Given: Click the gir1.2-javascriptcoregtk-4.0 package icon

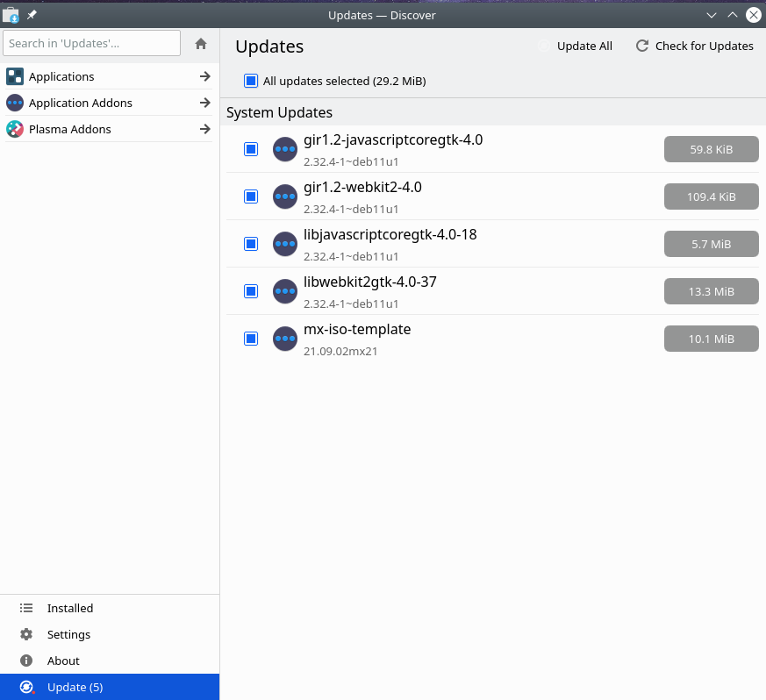Looking at the screenshot, I should pyautogui.click(x=285, y=149).
